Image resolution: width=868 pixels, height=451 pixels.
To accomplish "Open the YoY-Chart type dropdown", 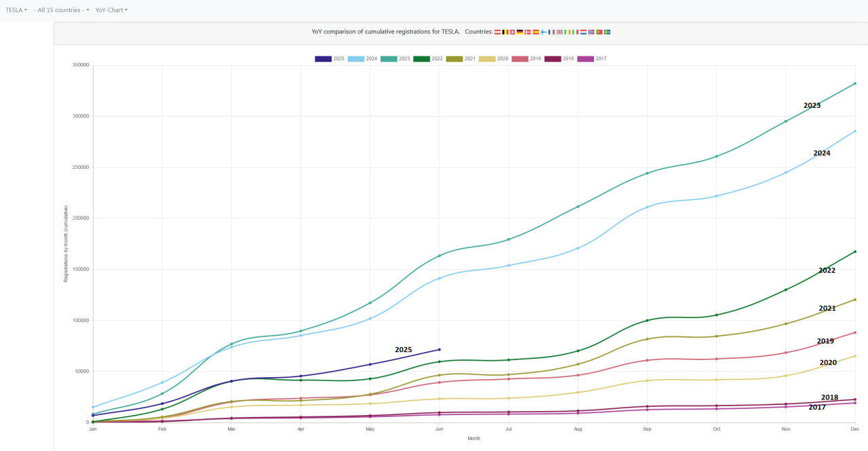I will 111,10.
